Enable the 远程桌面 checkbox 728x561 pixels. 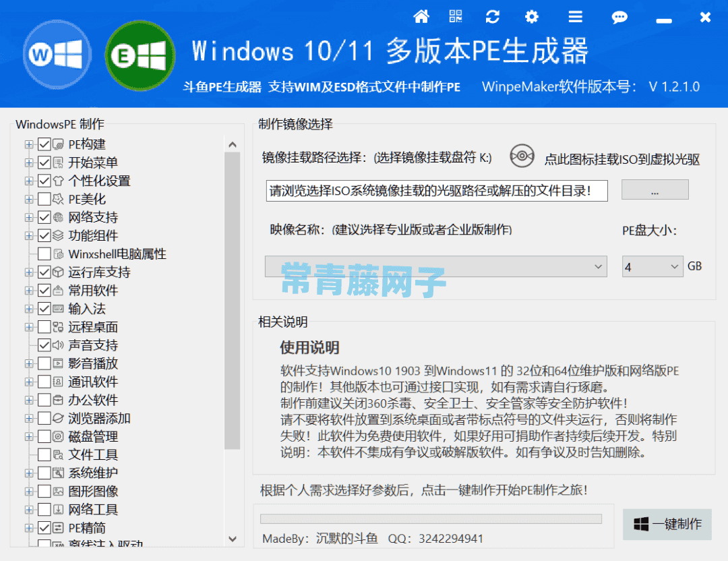pos(44,327)
